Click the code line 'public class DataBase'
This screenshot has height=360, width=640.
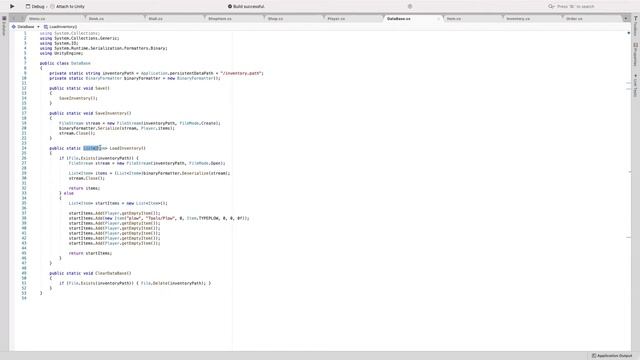(x=65, y=63)
